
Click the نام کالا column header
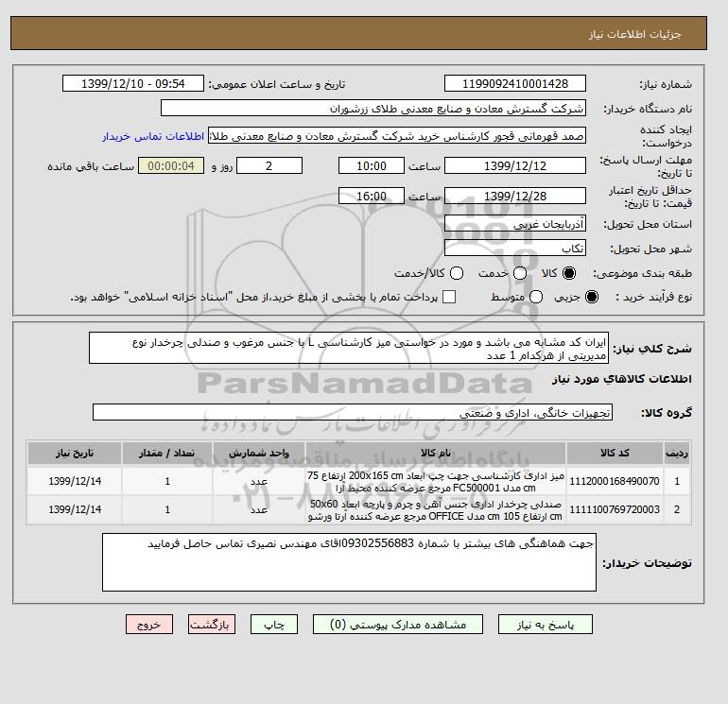coord(436,453)
